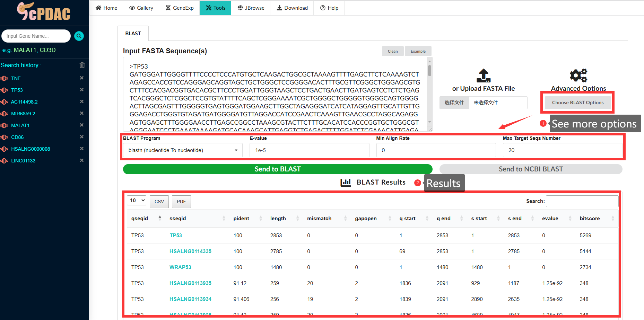644x320 pixels.
Task: Remove AC114498.2 from search history
Action: coord(82,101)
